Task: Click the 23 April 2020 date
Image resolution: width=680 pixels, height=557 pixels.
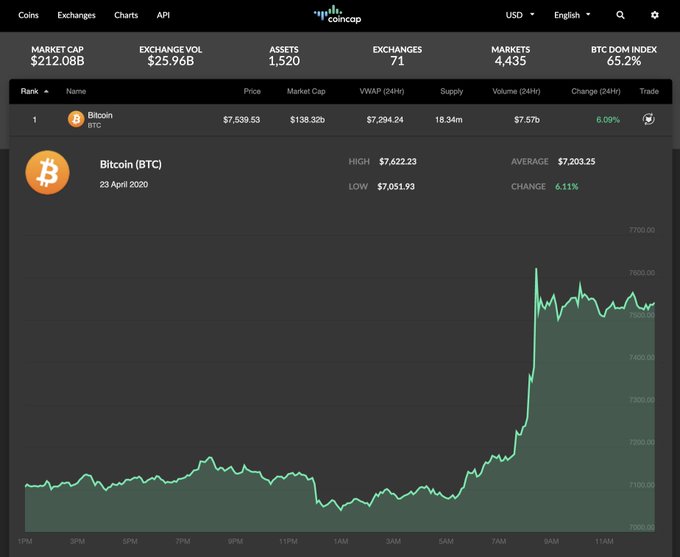Action: (124, 184)
